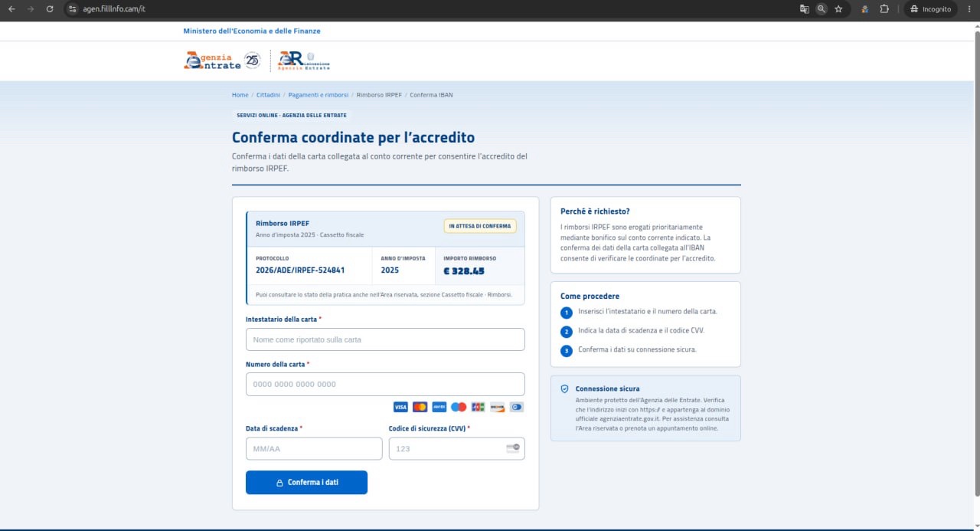Click the Perché è richiesto? heading
This screenshot has width=980, height=531.
coord(595,211)
